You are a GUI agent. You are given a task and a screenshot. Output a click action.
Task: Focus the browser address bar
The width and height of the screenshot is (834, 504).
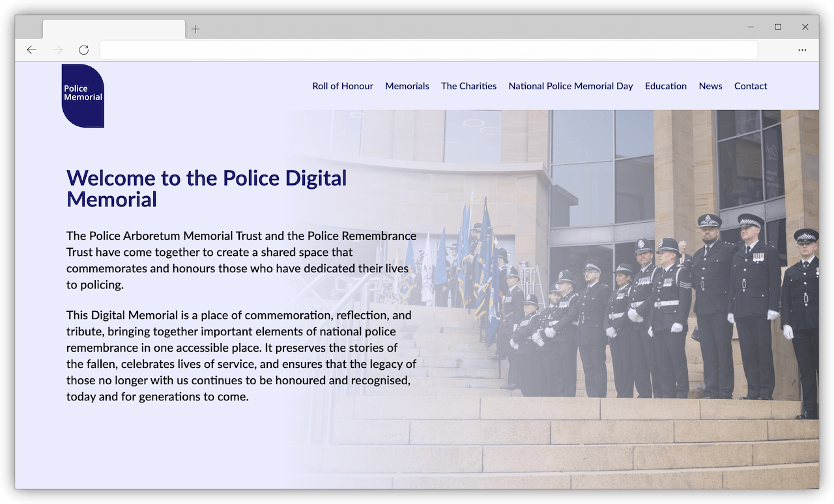[x=429, y=50]
